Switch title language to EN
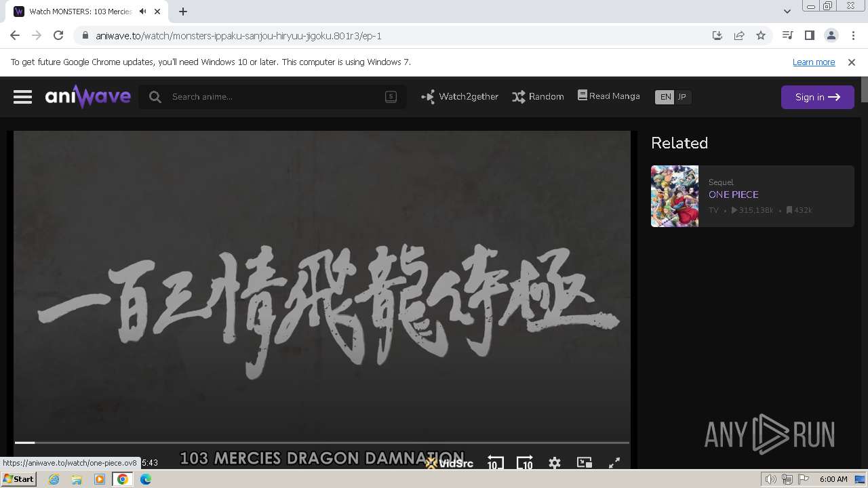This screenshot has height=488, width=868. [665, 97]
